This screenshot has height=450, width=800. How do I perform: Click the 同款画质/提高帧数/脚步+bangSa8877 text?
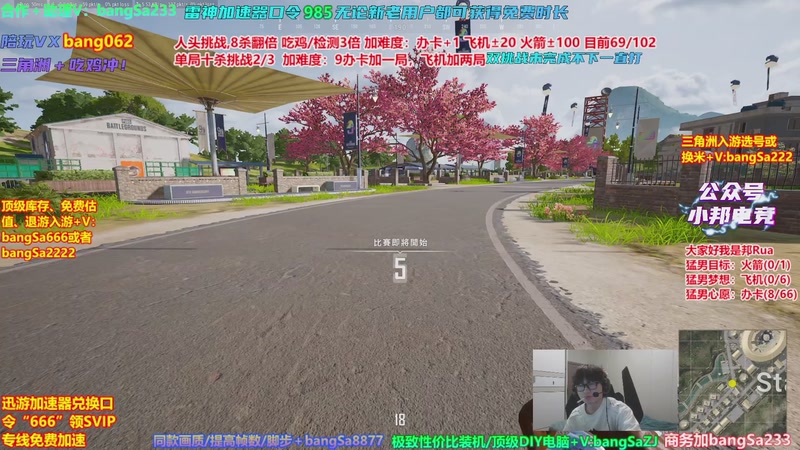pyautogui.click(x=268, y=441)
